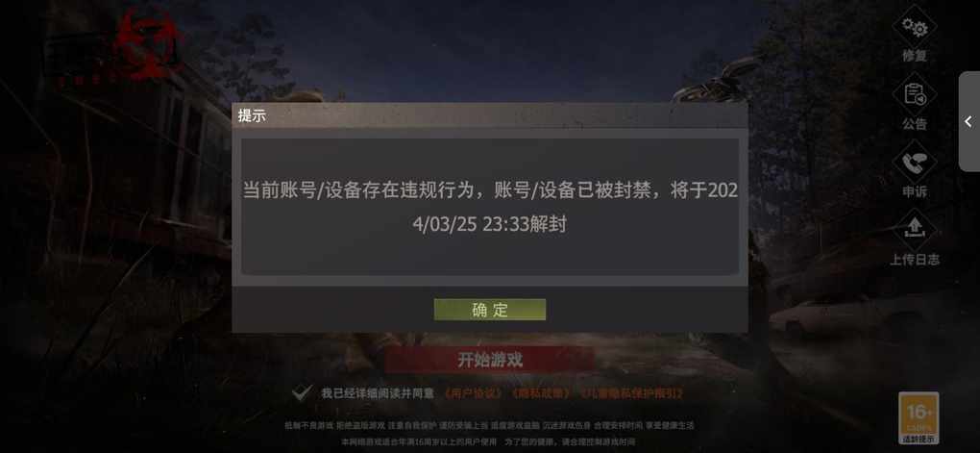Click the 我已经详细阅读并同意 consent text
The height and width of the screenshot is (453, 980).
click(x=378, y=393)
